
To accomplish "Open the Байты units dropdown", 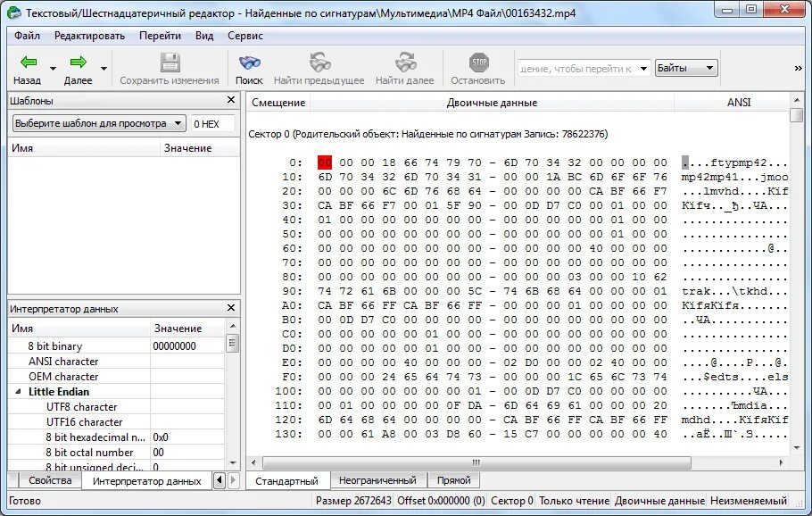I will click(x=686, y=68).
